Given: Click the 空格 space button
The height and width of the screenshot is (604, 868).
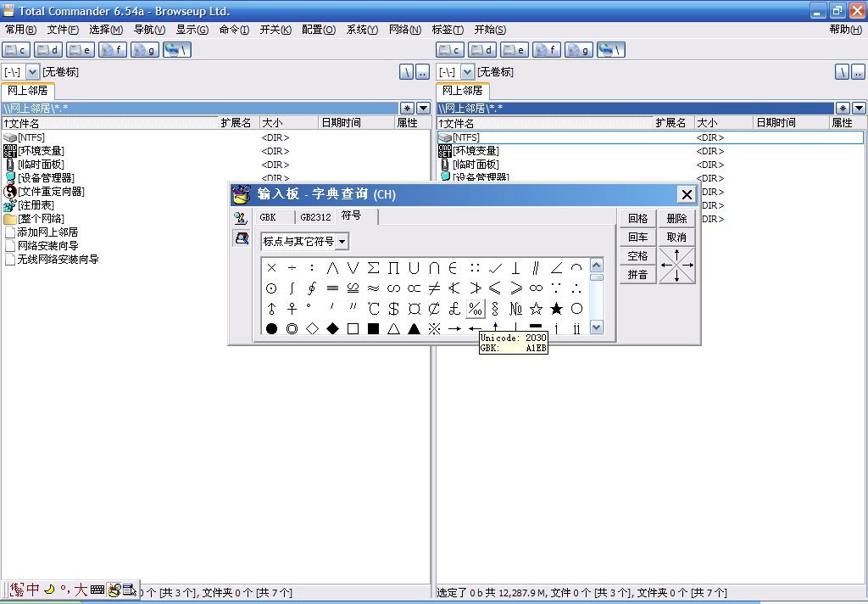Looking at the screenshot, I should pos(637,256).
